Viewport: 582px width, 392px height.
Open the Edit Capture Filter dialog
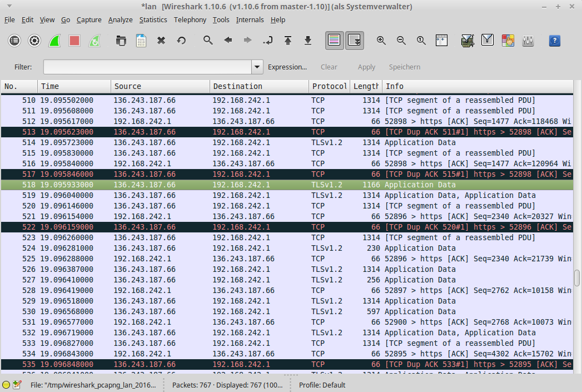(x=467, y=40)
